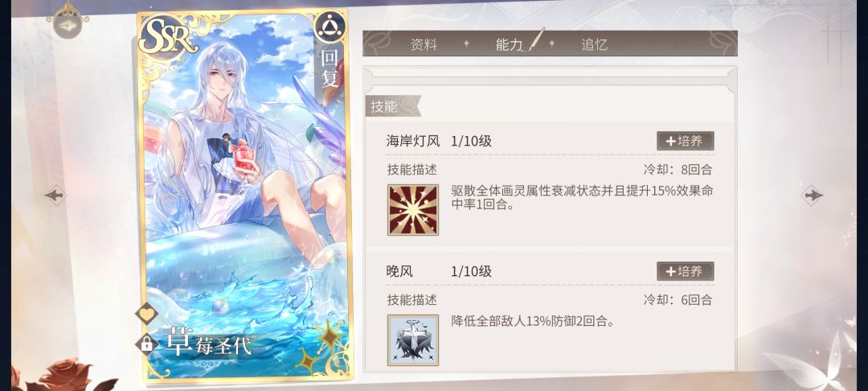
Task: Open the 晚风 skill icon
Action: click(x=413, y=340)
